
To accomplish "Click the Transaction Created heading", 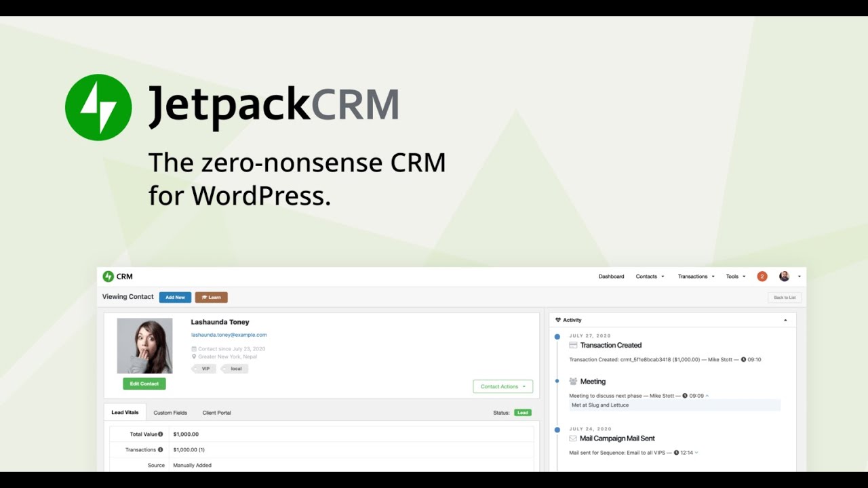I will (x=610, y=345).
